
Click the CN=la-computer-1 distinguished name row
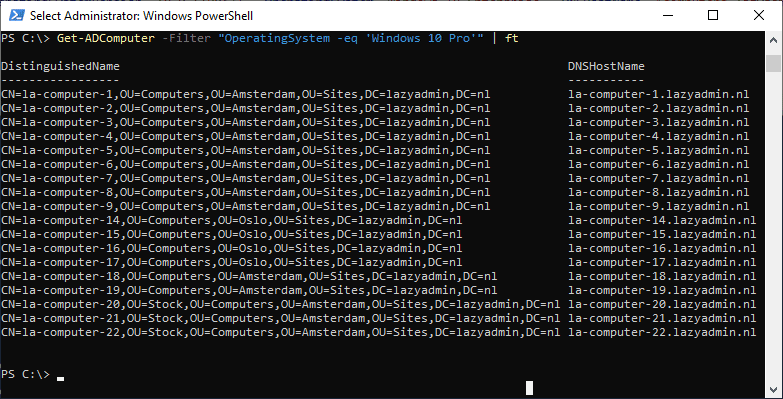pos(246,94)
